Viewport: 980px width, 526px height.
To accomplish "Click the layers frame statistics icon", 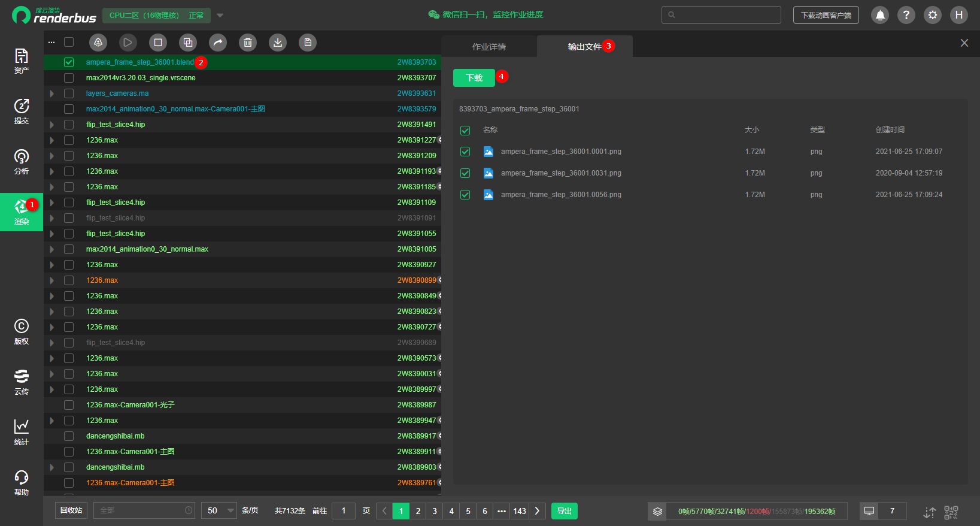I will 657,511.
